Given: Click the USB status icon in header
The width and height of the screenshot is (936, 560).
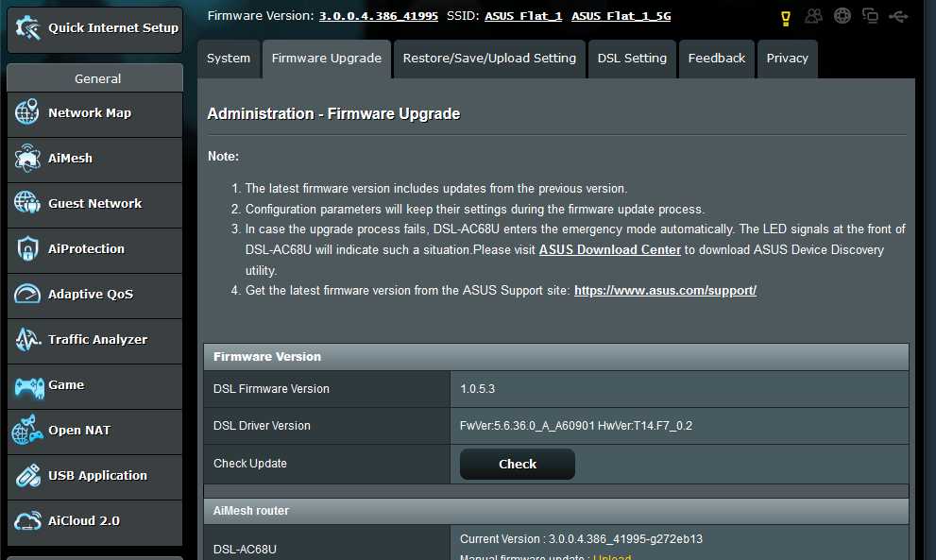Looking at the screenshot, I should point(898,16).
